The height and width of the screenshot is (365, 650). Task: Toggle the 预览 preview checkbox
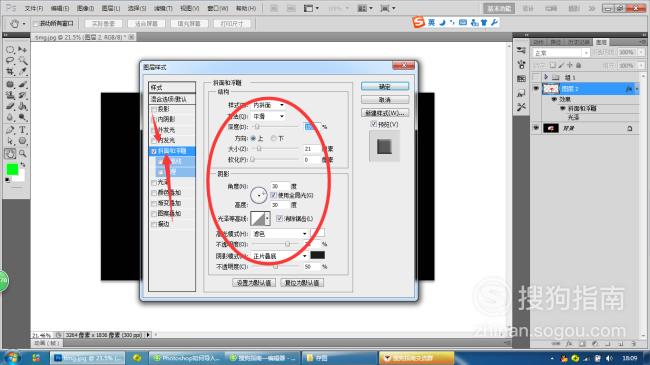[x=374, y=124]
